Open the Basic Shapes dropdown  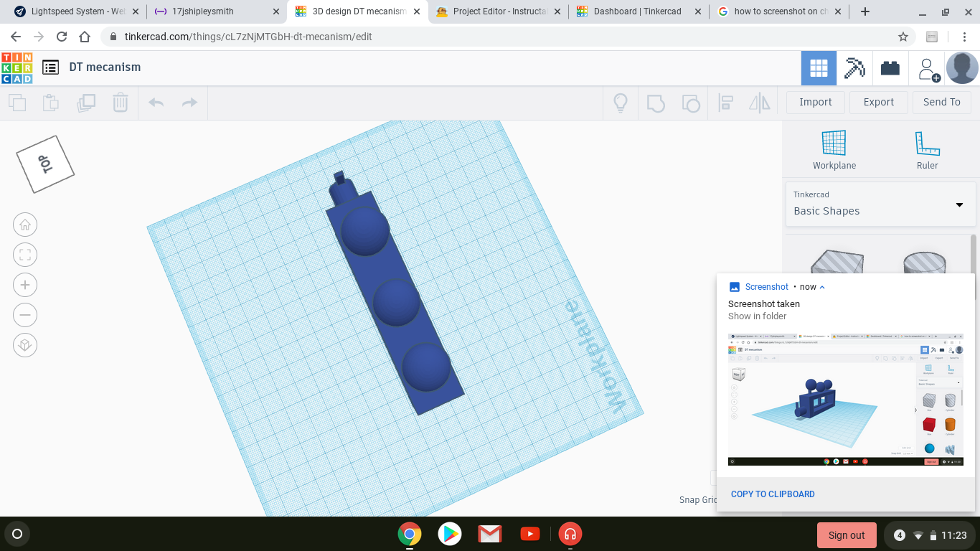point(880,204)
